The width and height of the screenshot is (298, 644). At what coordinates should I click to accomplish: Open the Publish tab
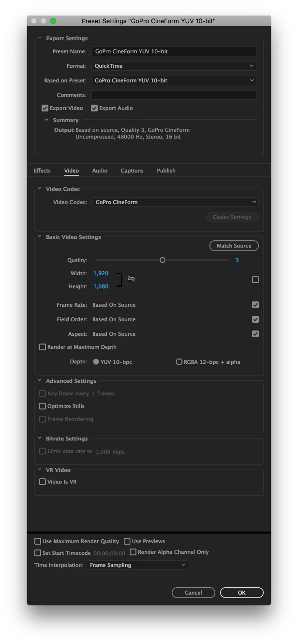coord(166,171)
